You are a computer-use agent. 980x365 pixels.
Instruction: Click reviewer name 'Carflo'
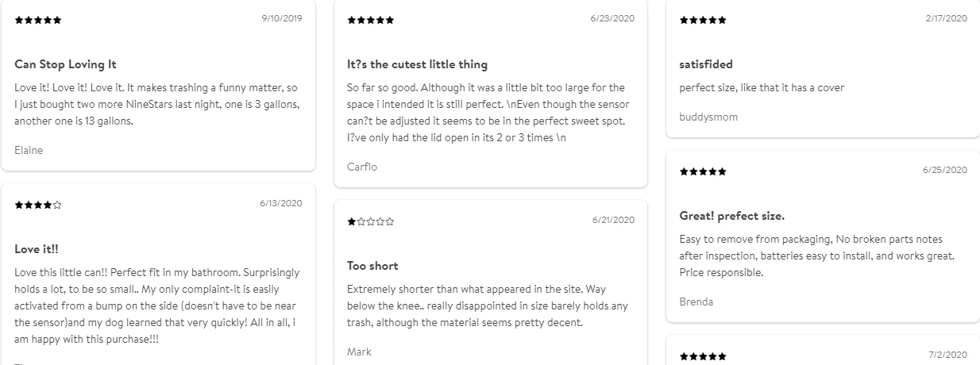coord(362,167)
